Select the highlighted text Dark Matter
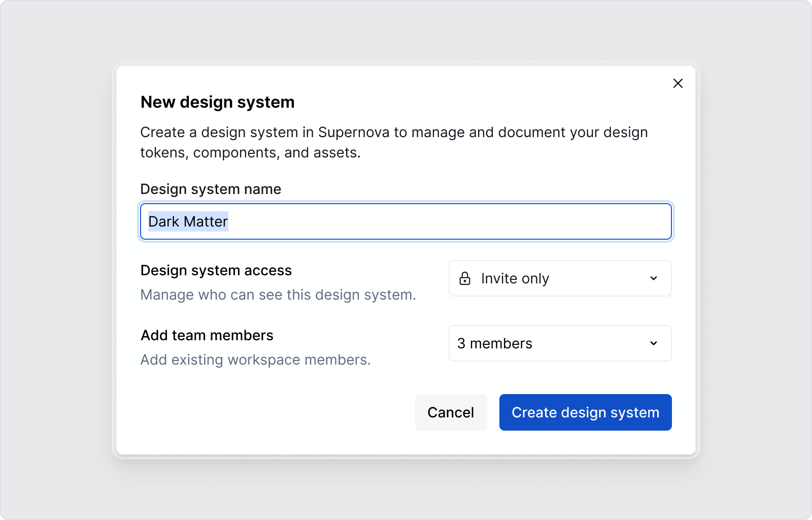The image size is (812, 520). 188,221
